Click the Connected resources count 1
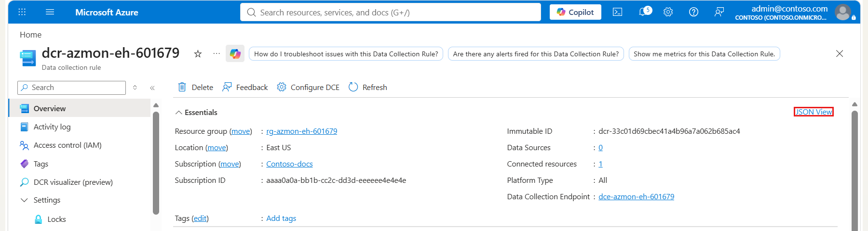The width and height of the screenshot is (868, 231). click(x=600, y=164)
